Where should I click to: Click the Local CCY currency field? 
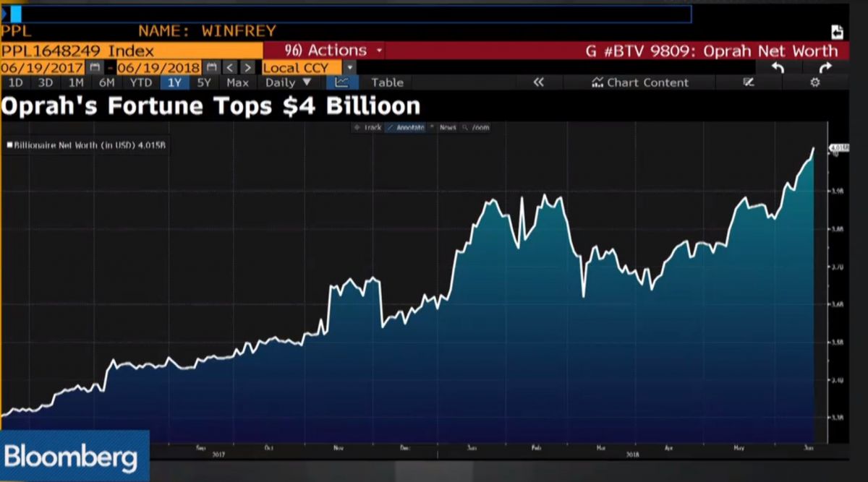pyautogui.click(x=302, y=67)
